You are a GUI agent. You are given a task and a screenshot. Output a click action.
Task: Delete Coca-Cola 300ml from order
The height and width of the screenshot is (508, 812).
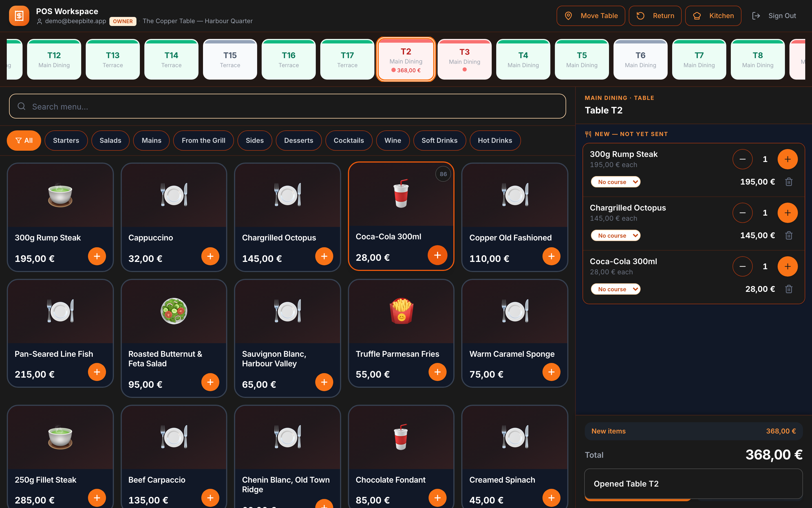point(789,289)
